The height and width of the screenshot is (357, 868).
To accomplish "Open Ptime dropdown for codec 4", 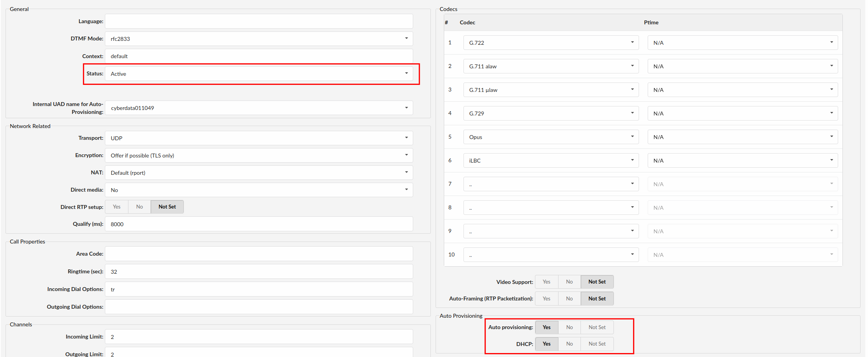I will [x=743, y=114].
